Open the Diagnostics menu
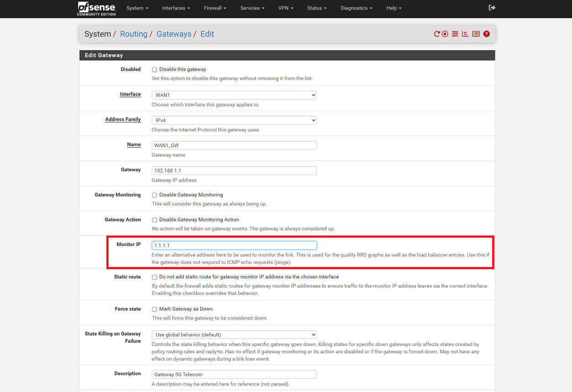Screen dimensions: 572x392 tap(356, 8)
